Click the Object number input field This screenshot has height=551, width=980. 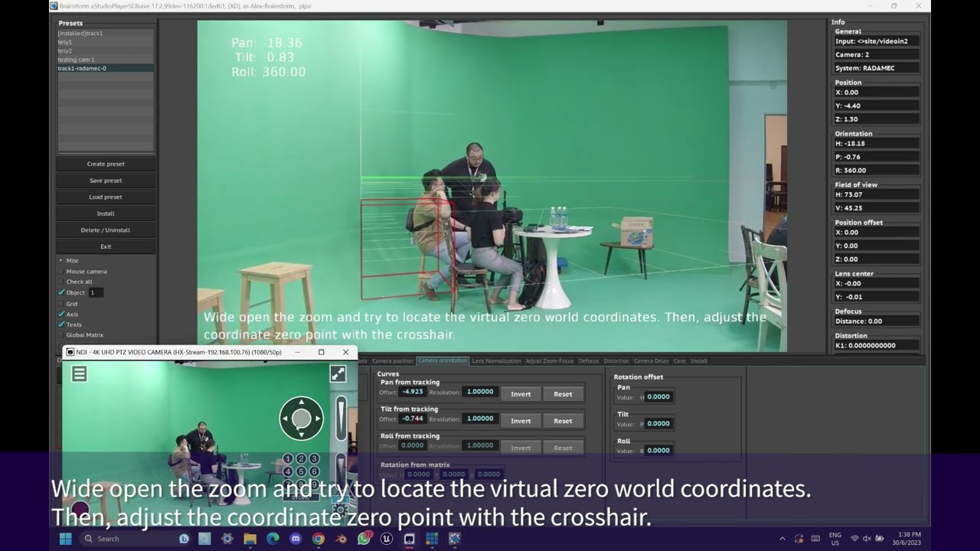click(96, 292)
